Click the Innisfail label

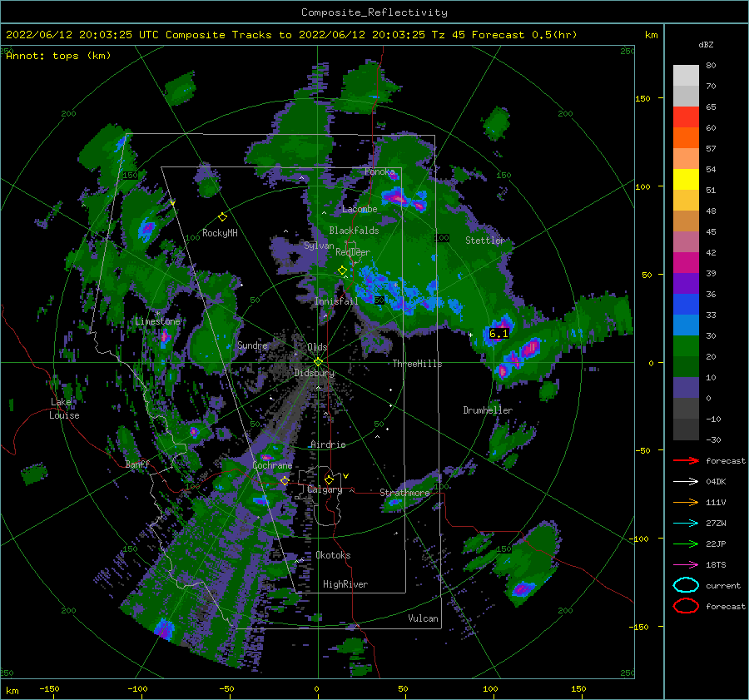pyautogui.click(x=336, y=301)
